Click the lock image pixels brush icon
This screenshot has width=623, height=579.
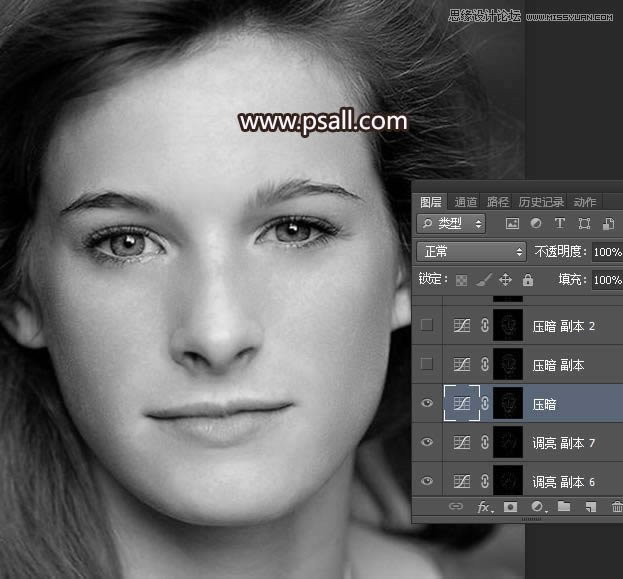pyautogui.click(x=482, y=281)
